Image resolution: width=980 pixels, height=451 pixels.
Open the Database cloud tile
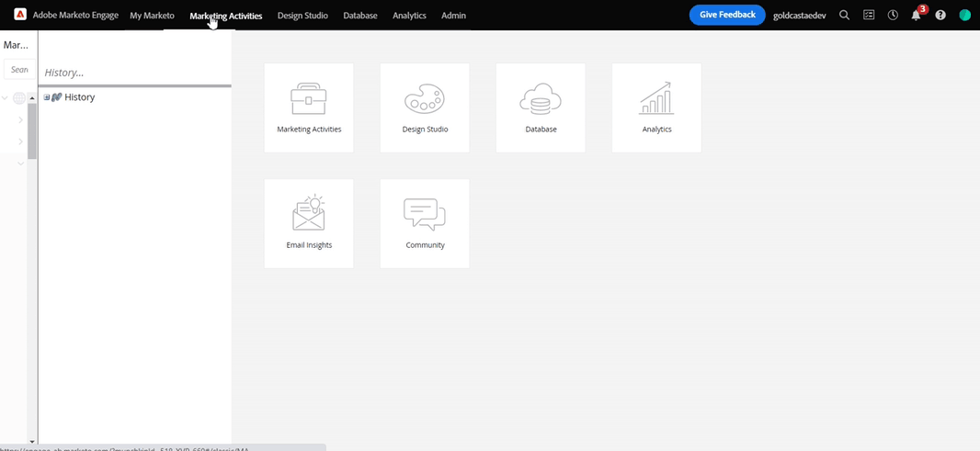point(541,107)
